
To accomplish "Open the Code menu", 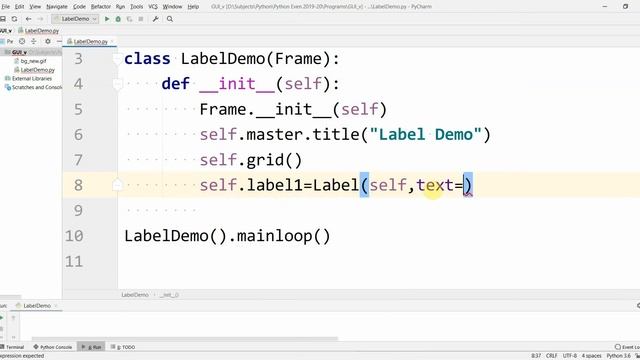I will click(79, 7).
